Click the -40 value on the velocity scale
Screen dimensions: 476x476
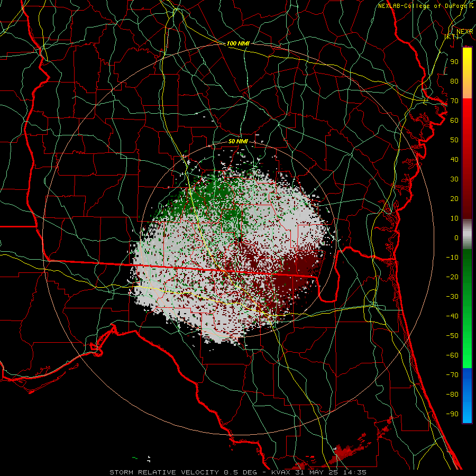tap(452, 316)
